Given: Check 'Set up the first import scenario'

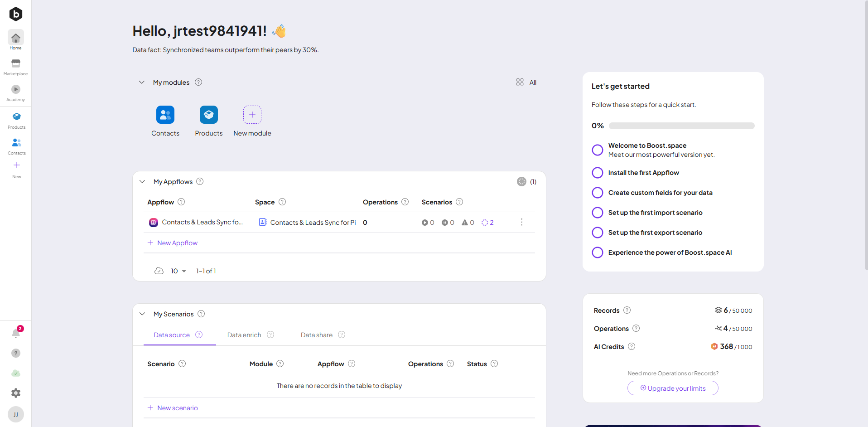Looking at the screenshot, I should (598, 213).
